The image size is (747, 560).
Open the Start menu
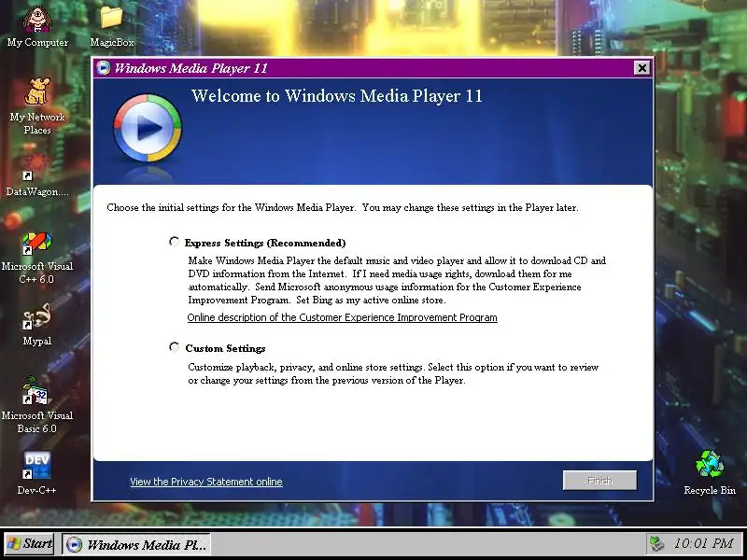click(30, 544)
